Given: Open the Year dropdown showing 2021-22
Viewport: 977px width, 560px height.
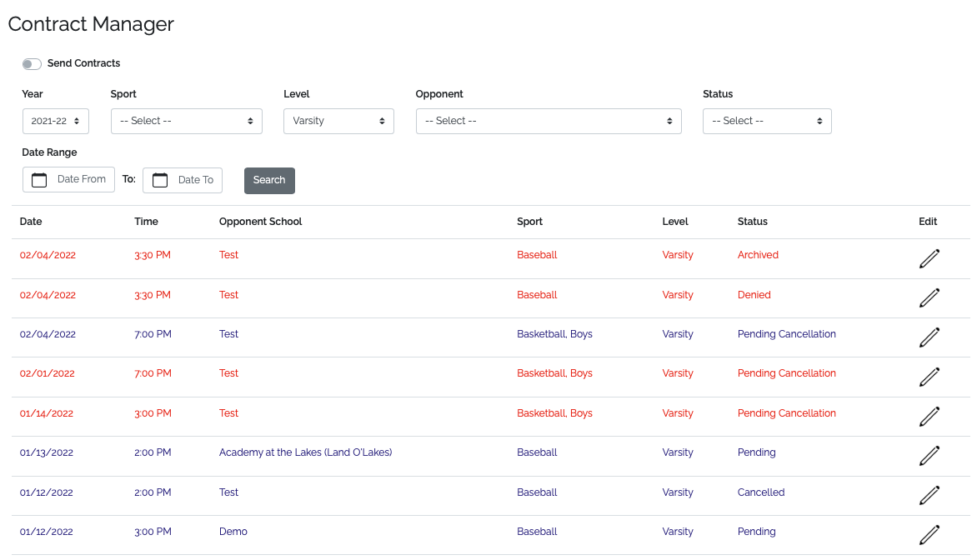Looking at the screenshot, I should pos(55,121).
